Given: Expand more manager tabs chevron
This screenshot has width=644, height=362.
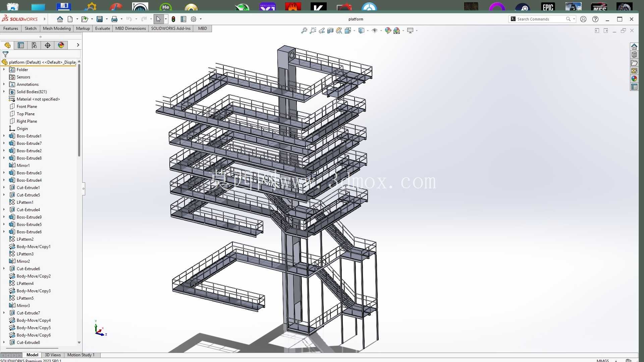Looking at the screenshot, I should pos(78,45).
